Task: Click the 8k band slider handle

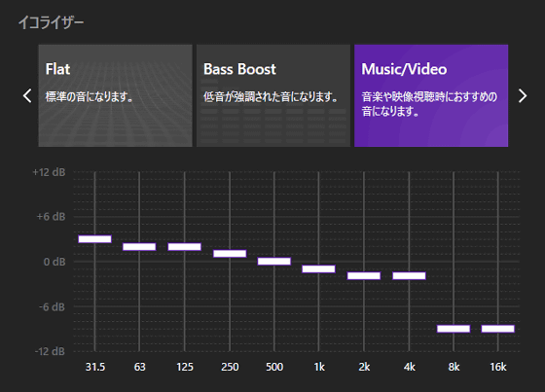Action: tap(454, 329)
